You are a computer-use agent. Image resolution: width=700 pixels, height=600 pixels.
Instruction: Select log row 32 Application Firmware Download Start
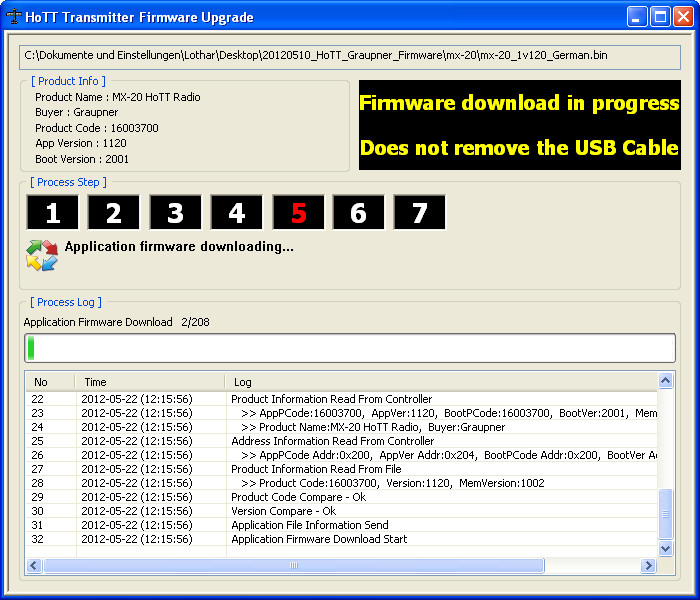point(319,539)
